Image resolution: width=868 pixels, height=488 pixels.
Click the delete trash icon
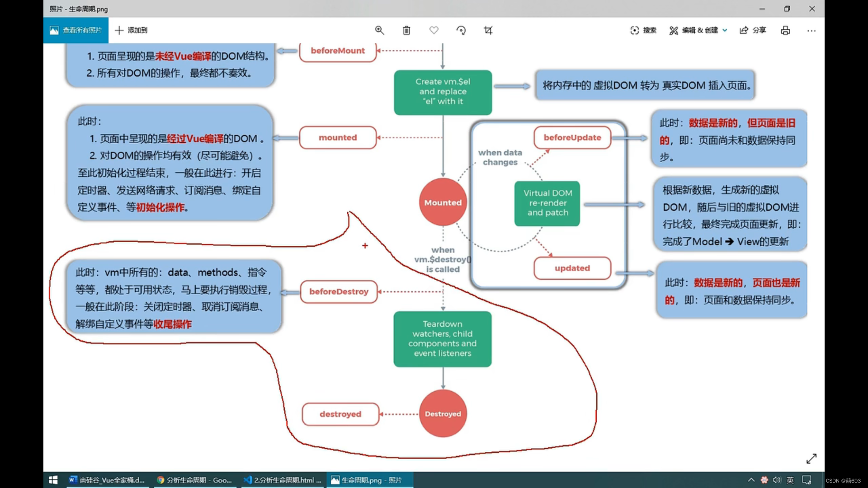(x=406, y=30)
